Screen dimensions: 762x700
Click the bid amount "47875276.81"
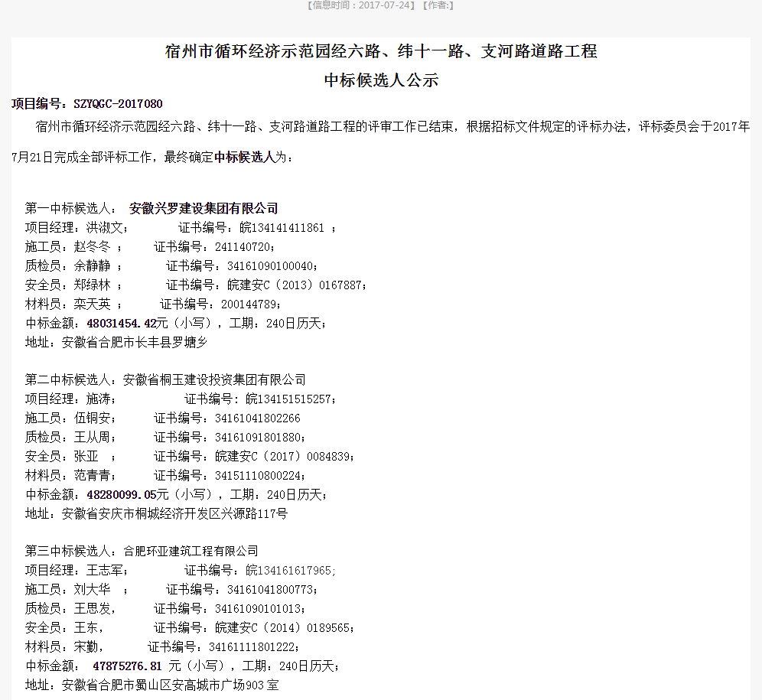click(x=127, y=666)
